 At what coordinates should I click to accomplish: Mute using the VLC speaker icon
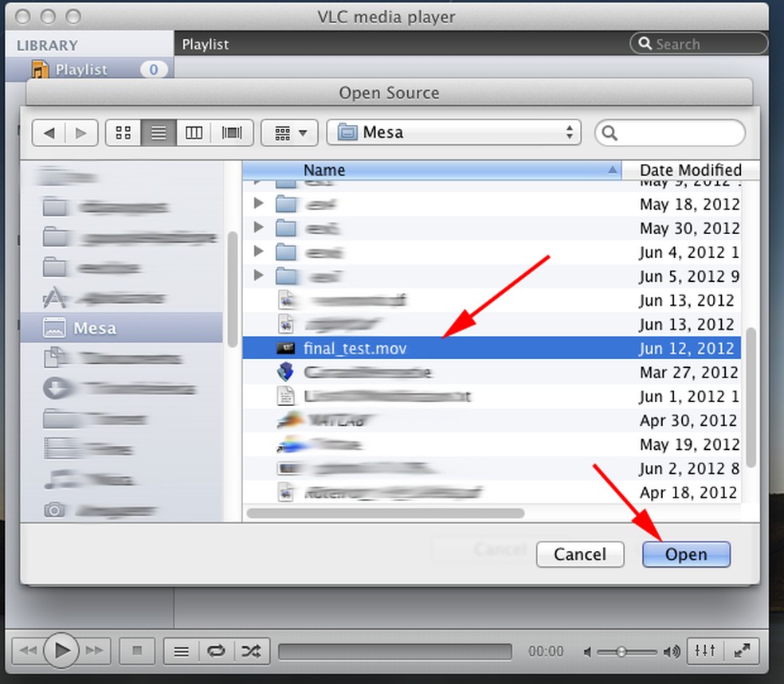[587, 651]
